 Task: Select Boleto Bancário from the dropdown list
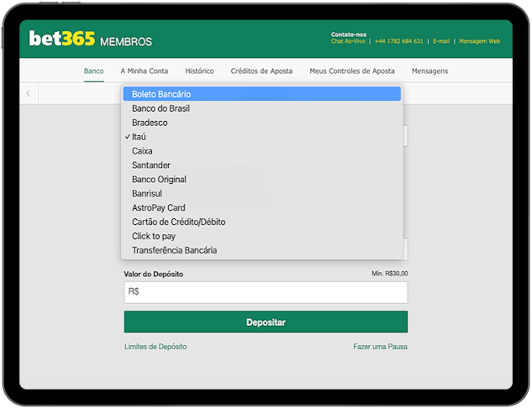[161, 94]
